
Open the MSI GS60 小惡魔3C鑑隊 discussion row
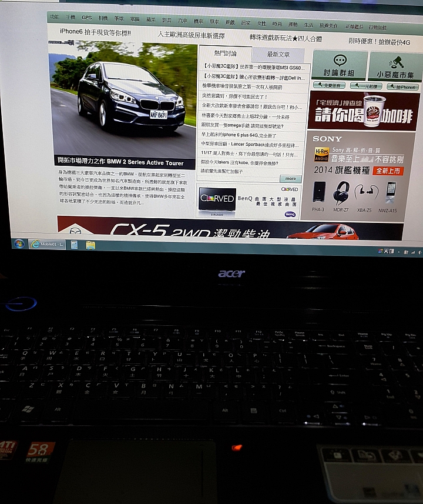[254, 67]
